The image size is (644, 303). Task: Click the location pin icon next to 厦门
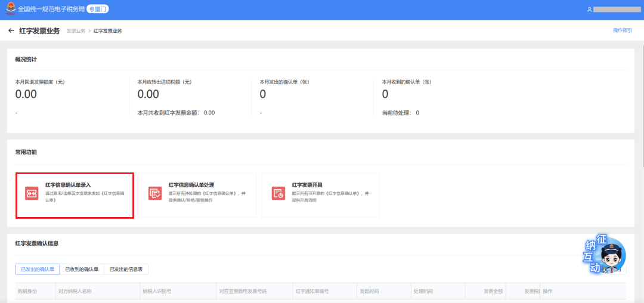click(x=92, y=10)
